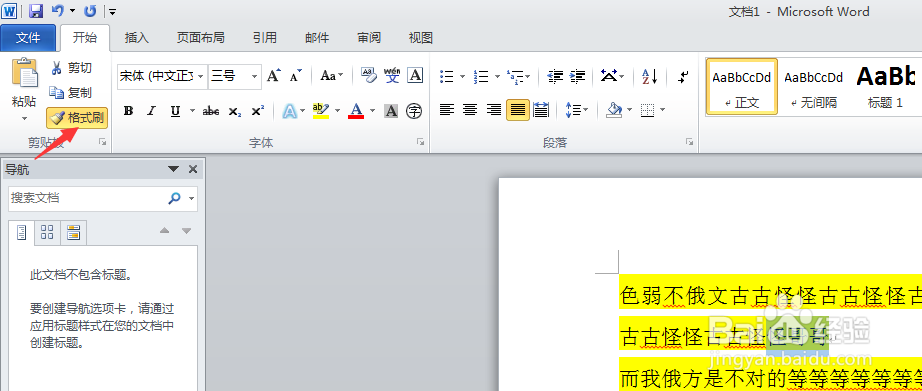This screenshot has height=391, width=922.
Task: Toggle italic formatting
Action: [151, 111]
